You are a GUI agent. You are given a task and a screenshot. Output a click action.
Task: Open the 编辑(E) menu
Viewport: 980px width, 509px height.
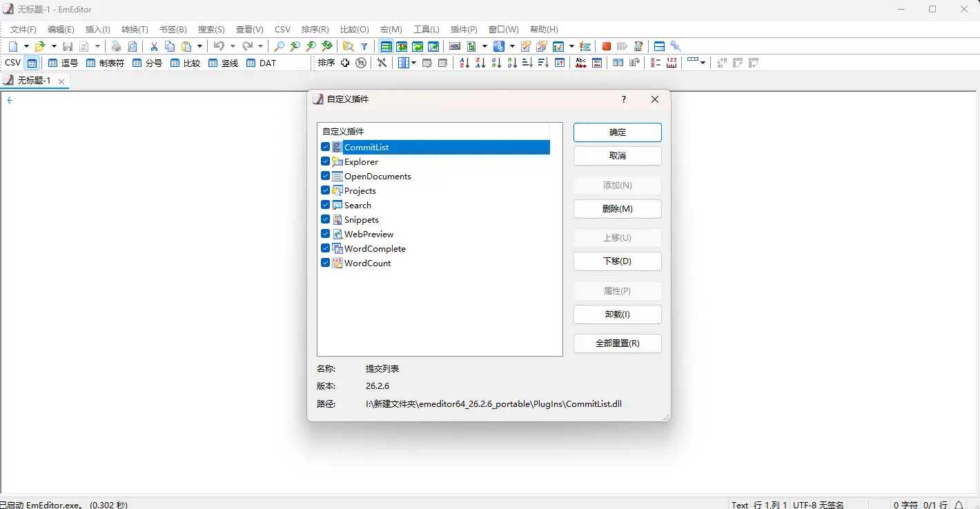coord(61,30)
